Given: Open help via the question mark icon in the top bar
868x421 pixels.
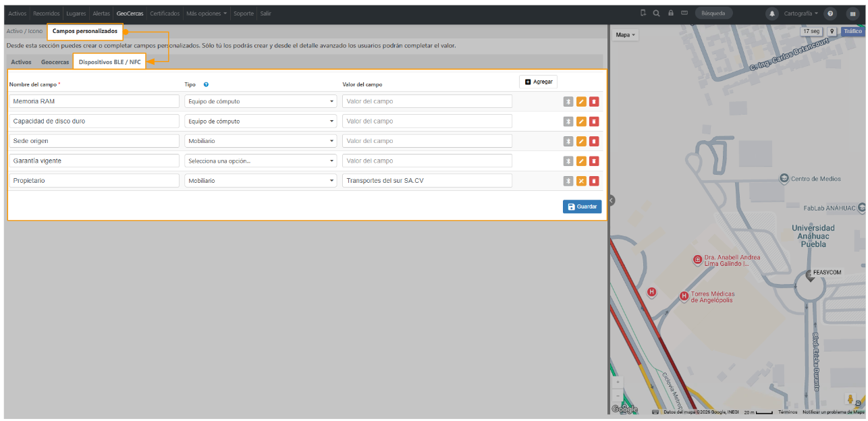Looking at the screenshot, I should click(x=830, y=13).
